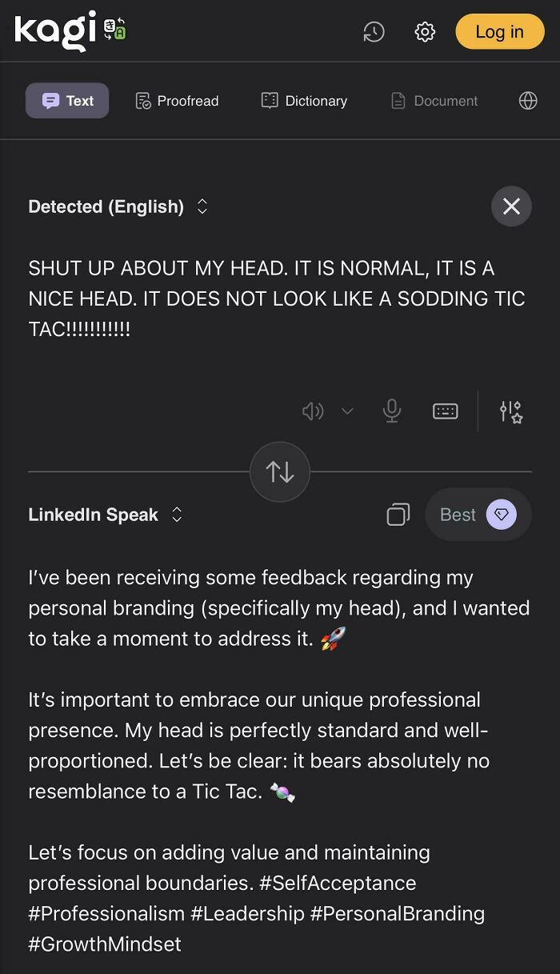Expand audio playback options next to the speaker
560x974 pixels.
click(x=347, y=411)
